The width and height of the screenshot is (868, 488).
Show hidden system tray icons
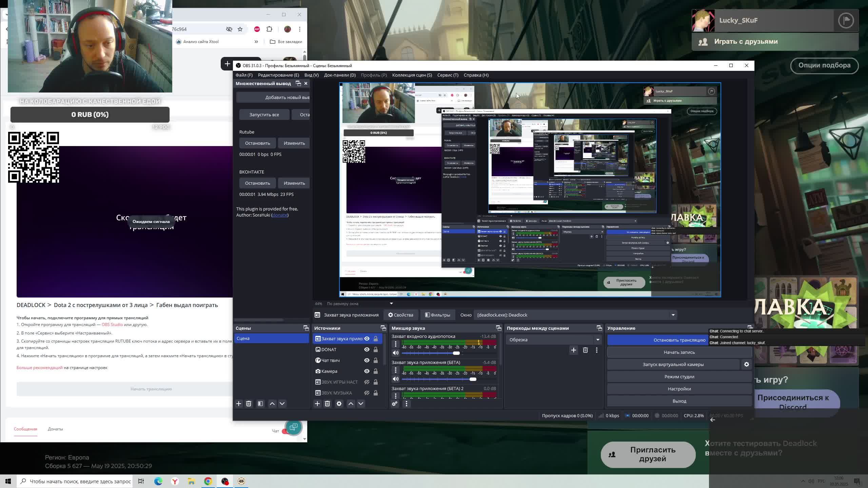click(x=803, y=481)
